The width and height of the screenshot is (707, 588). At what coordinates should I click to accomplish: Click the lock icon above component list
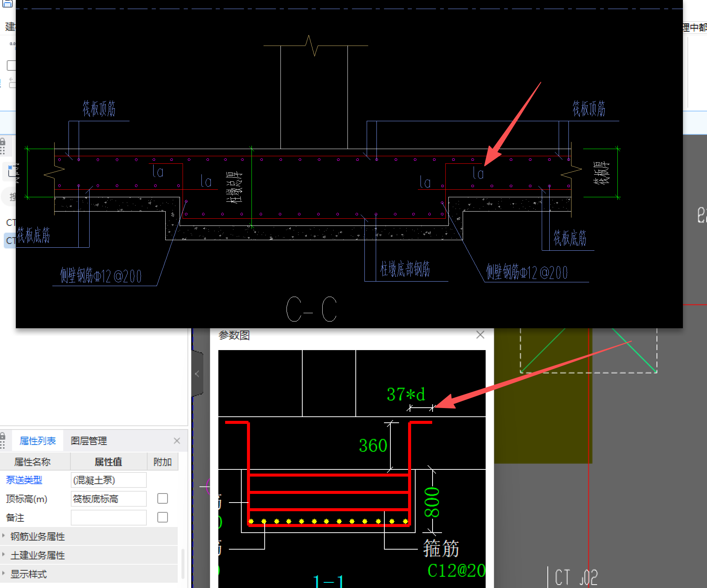[3, 142]
